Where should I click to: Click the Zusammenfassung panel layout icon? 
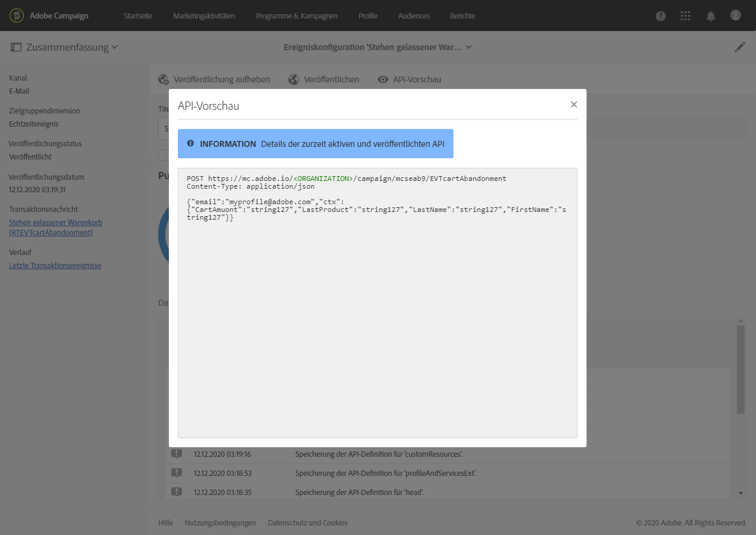[16, 47]
